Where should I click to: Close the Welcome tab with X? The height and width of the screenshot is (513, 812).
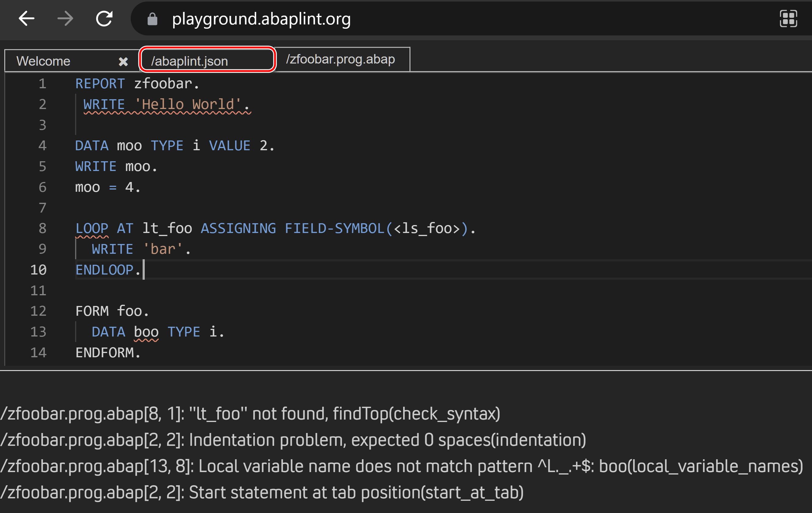[123, 61]
